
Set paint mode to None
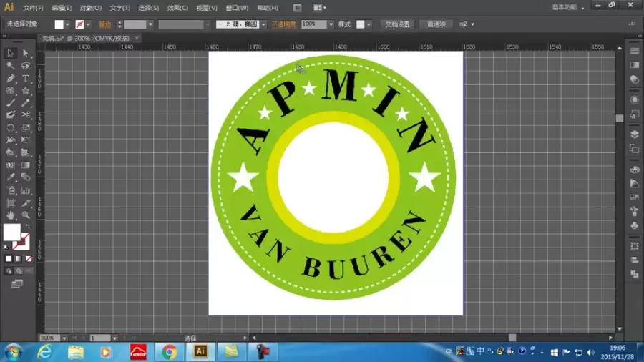coord(29,258)
